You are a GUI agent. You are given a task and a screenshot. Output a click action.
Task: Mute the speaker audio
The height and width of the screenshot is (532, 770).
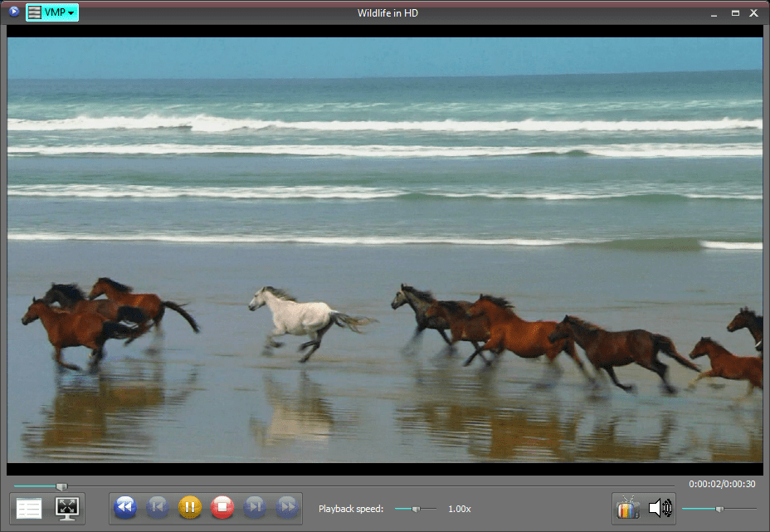click(x=660, y=507)
